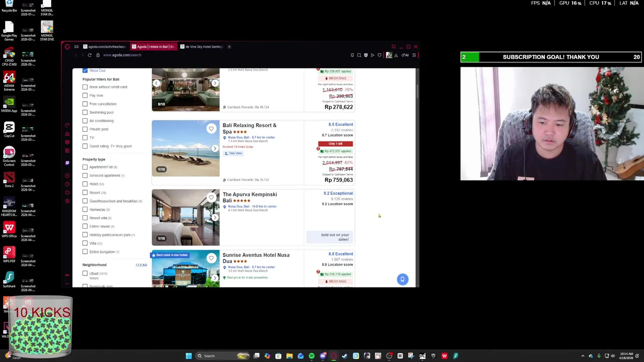Show hidden system tray icons
This screenshot has height=362, width=644.
[583, 356]
